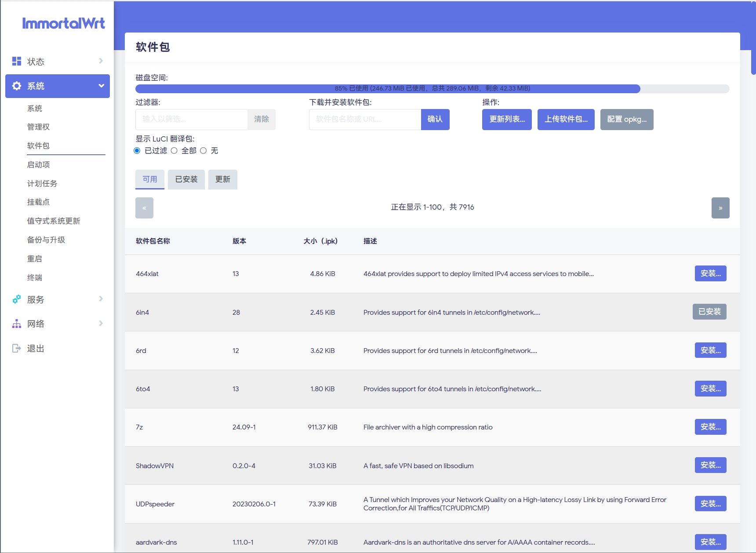This screenshot has width=756, height=553.
Task: Click the 网络 network topology icon
Action: [x=17, y=324]
